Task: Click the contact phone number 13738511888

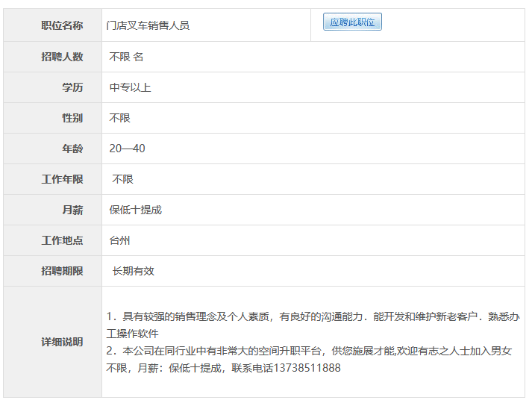Action: pyautogui.click(x=307, y=368)
